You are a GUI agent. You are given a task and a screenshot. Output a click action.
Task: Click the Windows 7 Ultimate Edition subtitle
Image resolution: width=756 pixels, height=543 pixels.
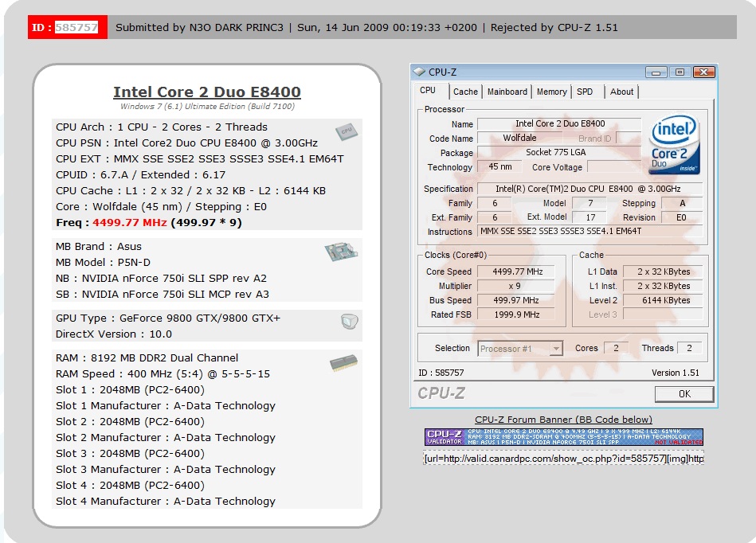[x=207, y=107]
